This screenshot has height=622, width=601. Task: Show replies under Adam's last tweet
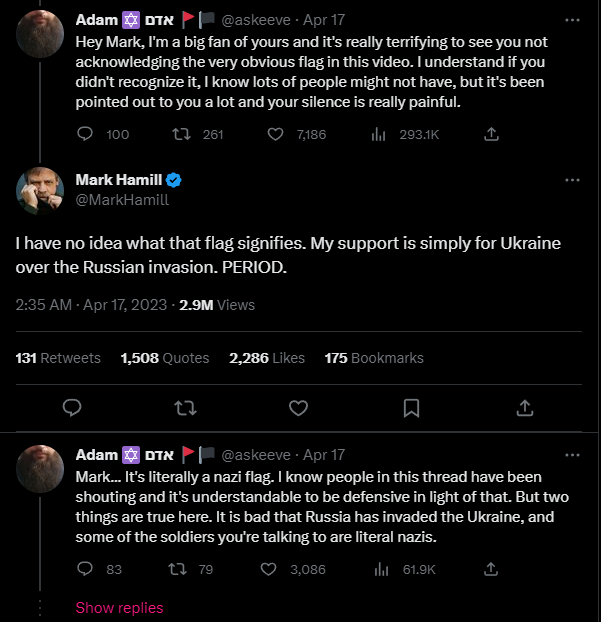pos(119,607)
